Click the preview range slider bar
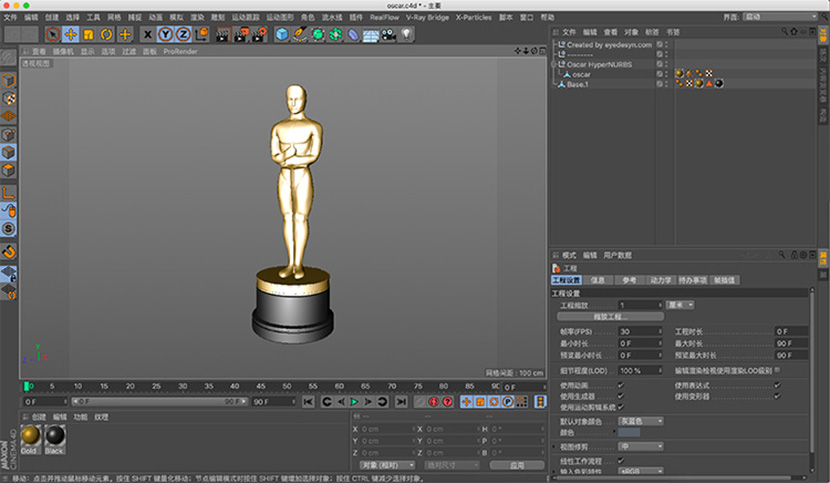 tap(159, 402)
